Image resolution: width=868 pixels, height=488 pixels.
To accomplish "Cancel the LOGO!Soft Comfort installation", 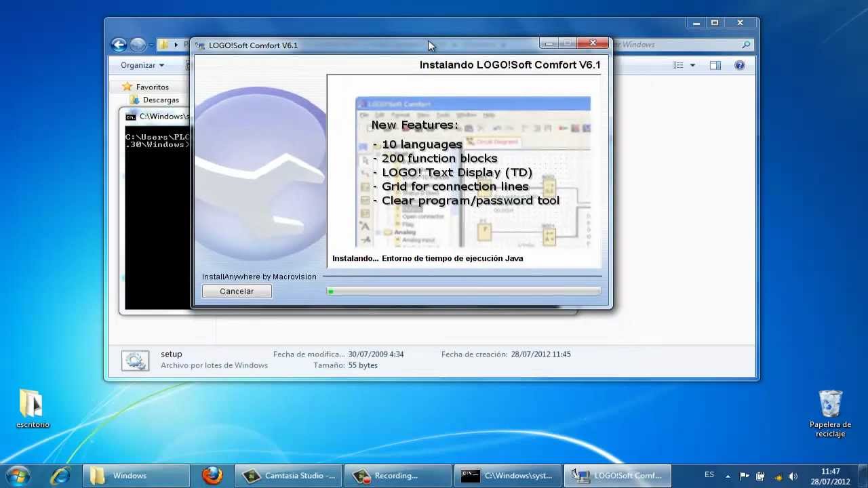I will tap(237, 291).
